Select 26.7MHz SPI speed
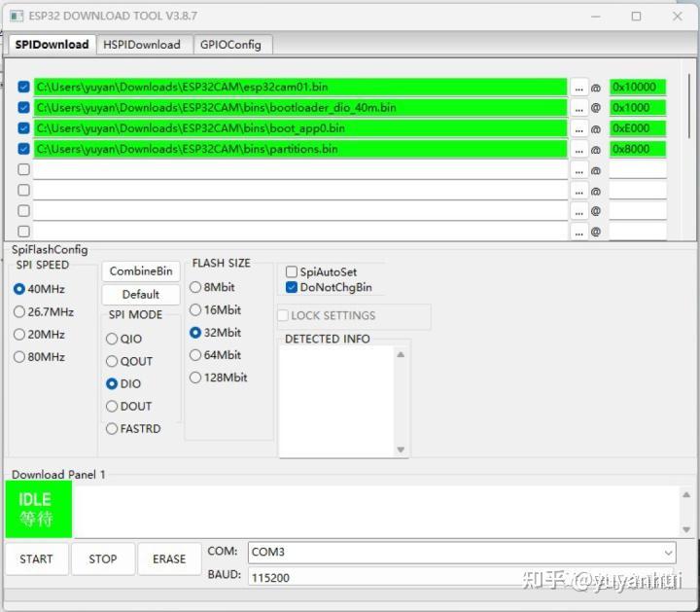This screenshot has width=700, height=612. tap(44, 311)
